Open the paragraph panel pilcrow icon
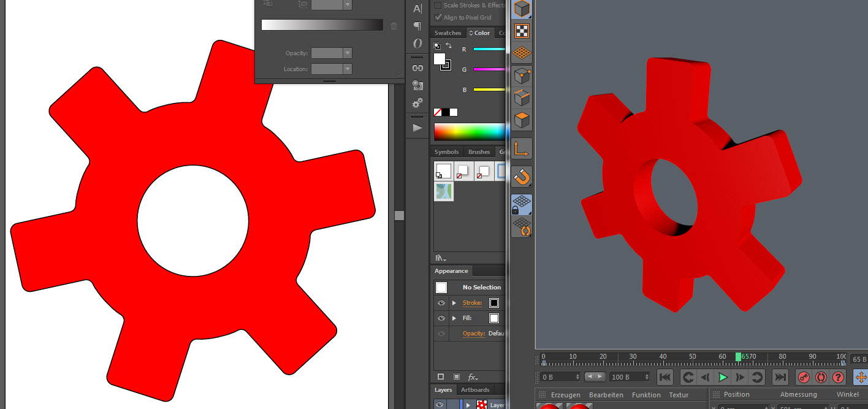The height and width of the screenshot is (409, 868). [x=417, y=26]
